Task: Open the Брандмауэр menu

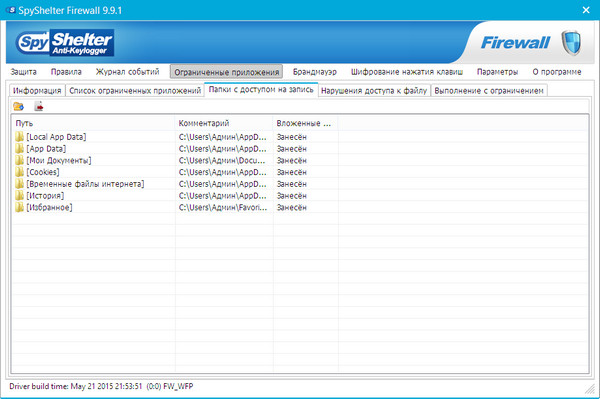Action: point(315,72)
